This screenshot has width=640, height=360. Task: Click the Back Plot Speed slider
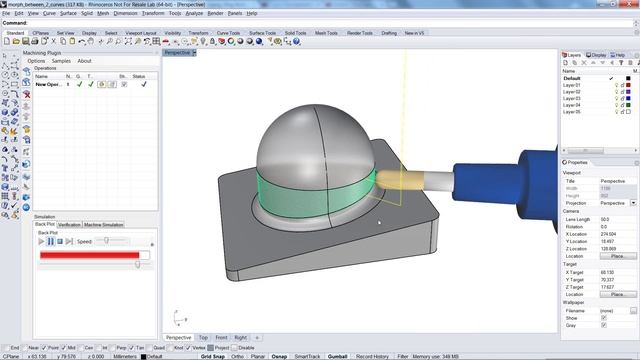tap(112, 240)
